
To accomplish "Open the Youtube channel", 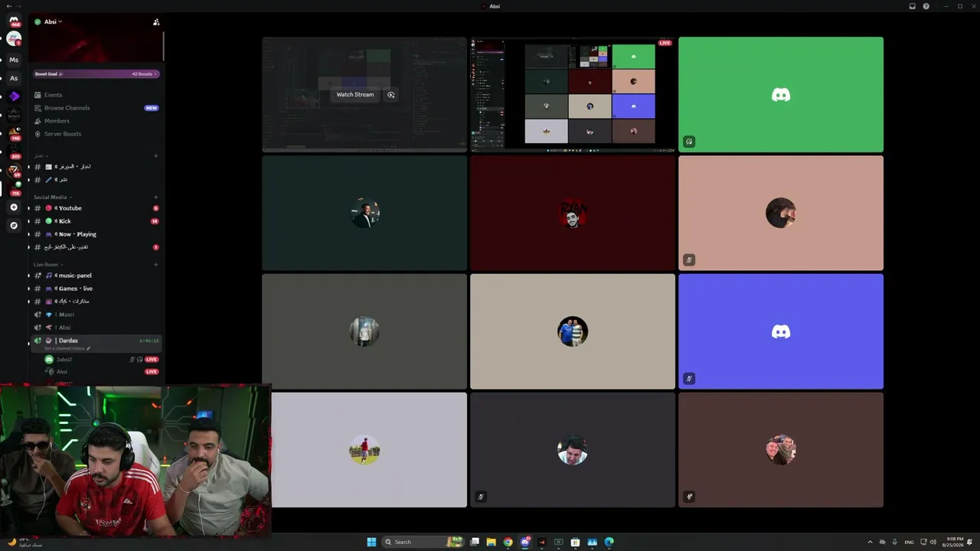I will point(96,208).
